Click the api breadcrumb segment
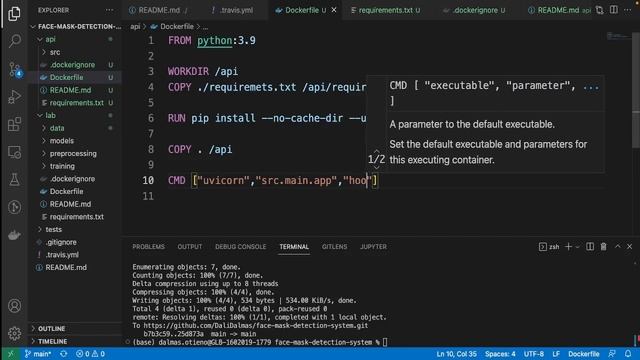Viewport: 640px width, 360px height. 135,27
